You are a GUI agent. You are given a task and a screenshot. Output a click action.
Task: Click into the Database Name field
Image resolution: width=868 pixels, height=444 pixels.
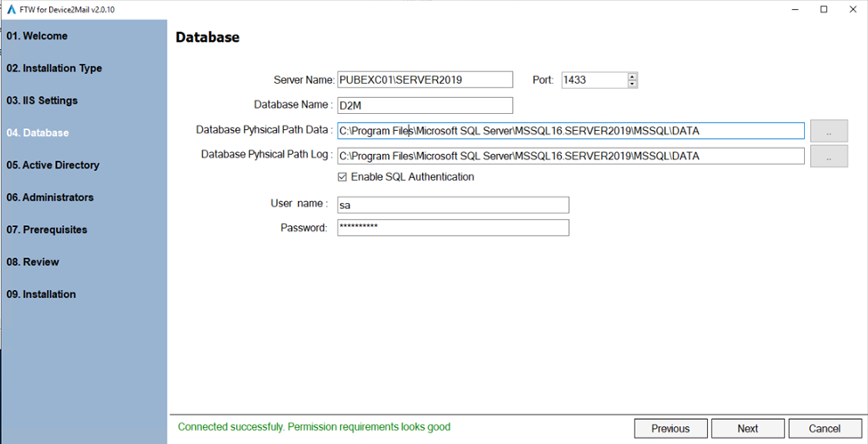click(425, 106)
